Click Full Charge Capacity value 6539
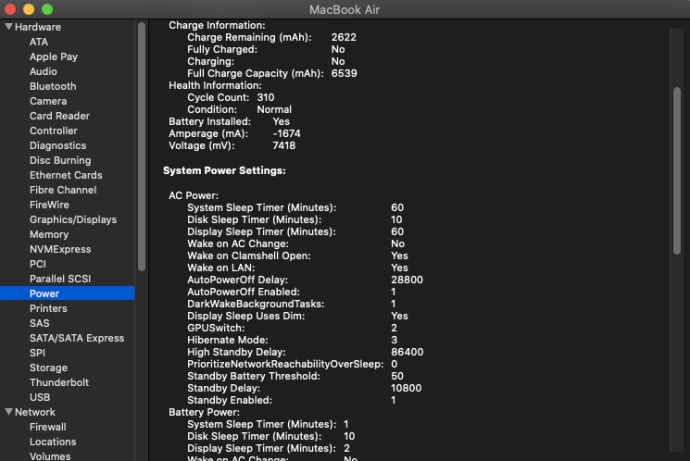The width and height of the screenshot is (690, 461). [344, 73]
